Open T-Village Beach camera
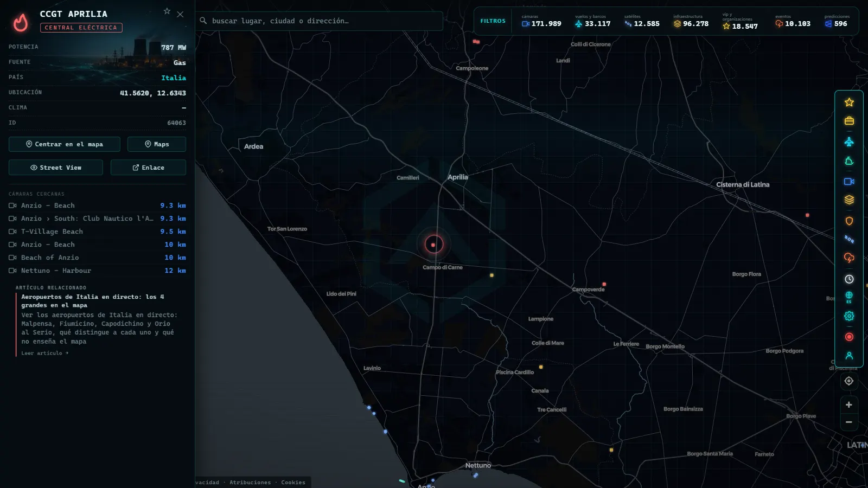The image size is (868, 488). pyautogui.click(x=97, y=232)
